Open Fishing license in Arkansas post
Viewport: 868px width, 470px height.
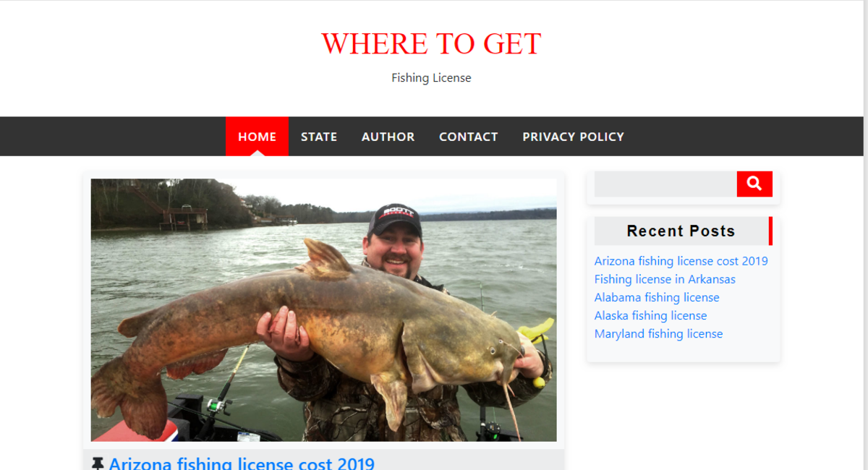pyautogui.click(x=665, y=279)
